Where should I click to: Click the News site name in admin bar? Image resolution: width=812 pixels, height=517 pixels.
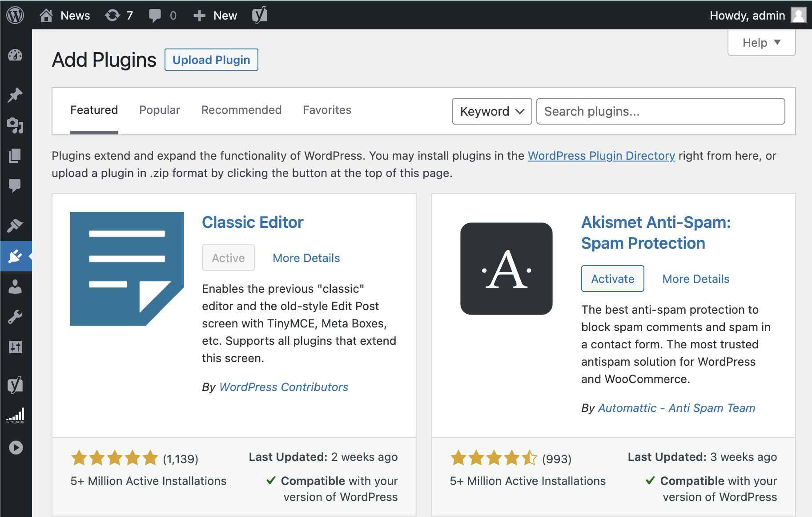pyautogui.click(x=75, y=16)
